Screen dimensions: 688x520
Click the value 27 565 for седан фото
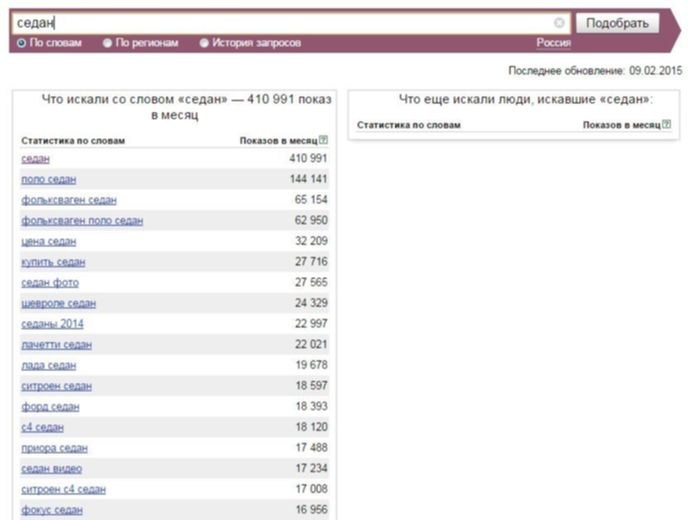[311, 282]
